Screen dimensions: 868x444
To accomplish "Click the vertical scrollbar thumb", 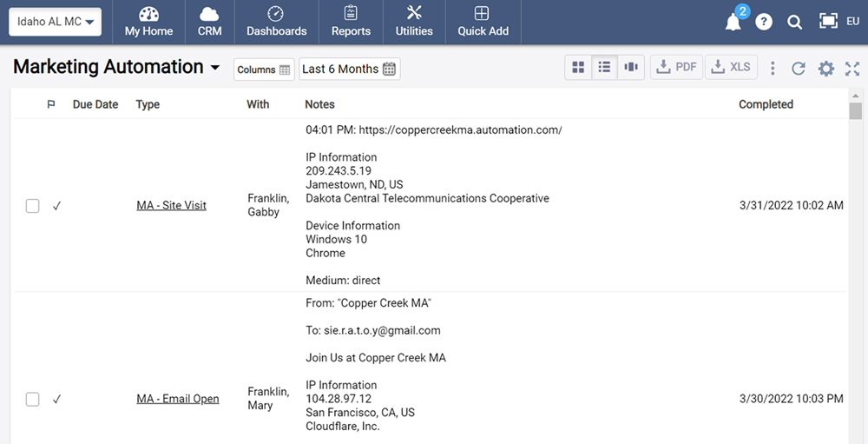I will [856, 111].
